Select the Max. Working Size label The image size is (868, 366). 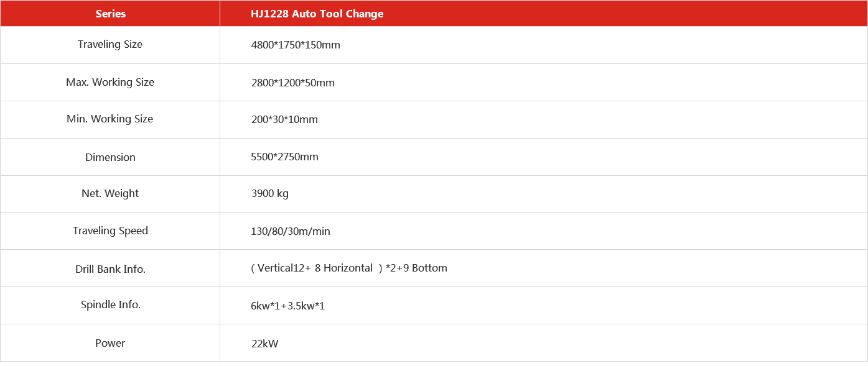pos(110,82)
